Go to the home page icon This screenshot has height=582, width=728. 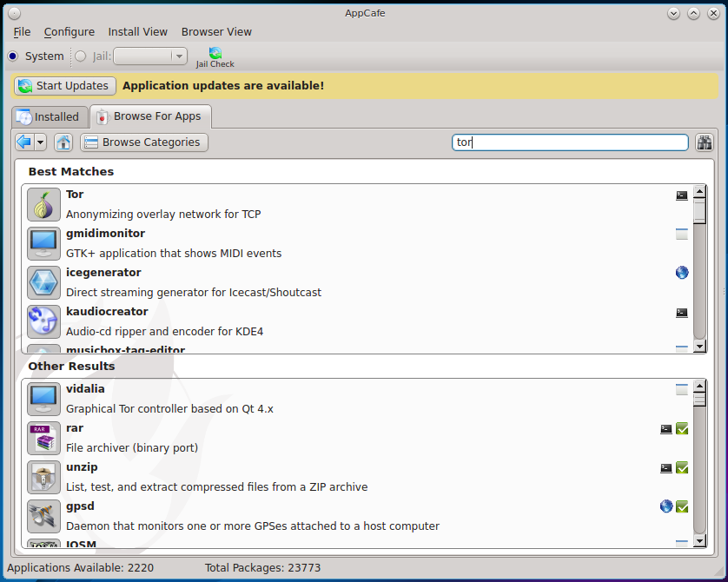click(x=63, y=142)
